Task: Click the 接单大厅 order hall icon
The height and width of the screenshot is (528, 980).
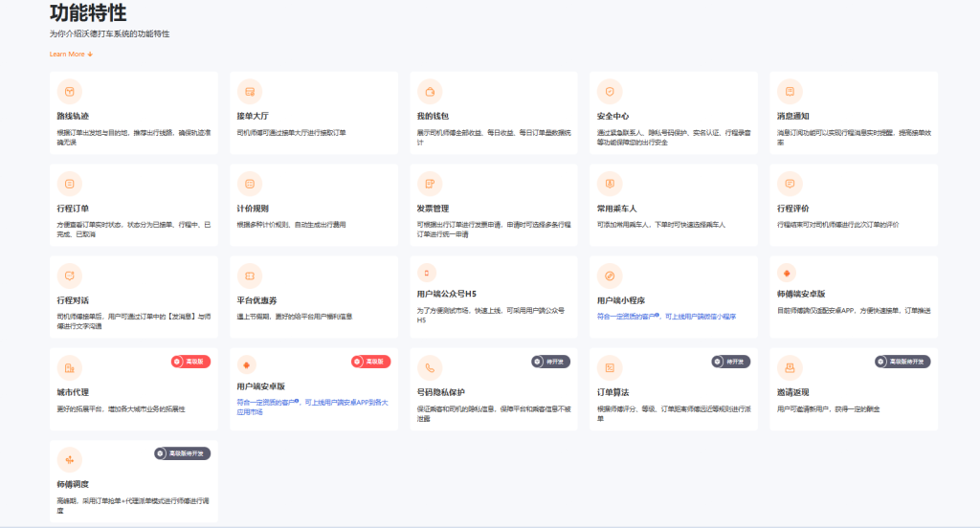Action: pyautogui.click(x=250, y=91)
